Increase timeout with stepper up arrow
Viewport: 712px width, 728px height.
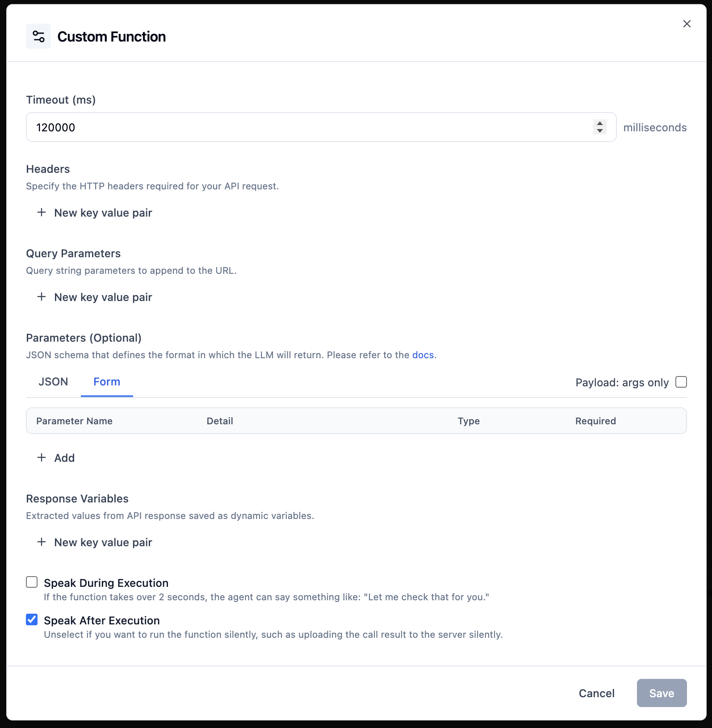pyautogui.click(x=600, y=124)
